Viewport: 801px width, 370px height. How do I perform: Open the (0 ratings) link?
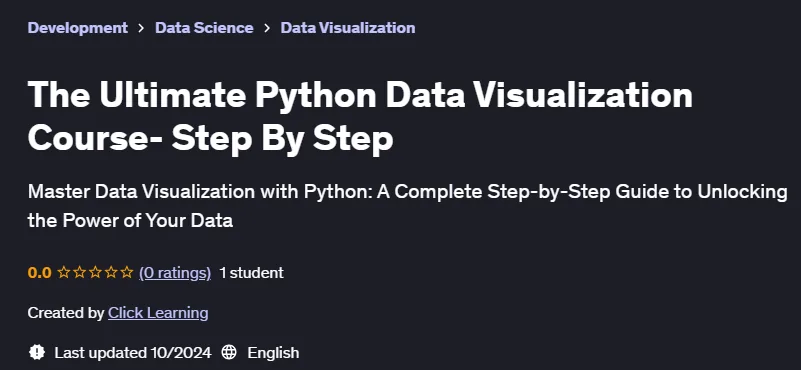(x=175, y=273)
